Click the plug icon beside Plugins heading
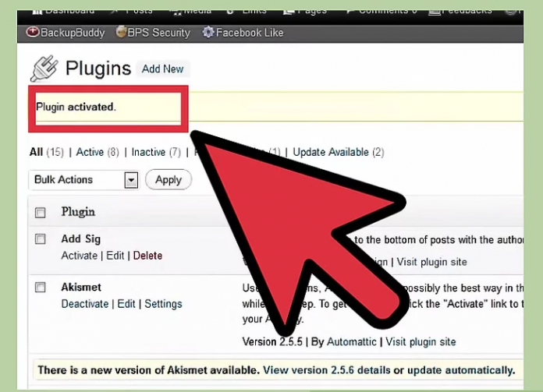 (44, 69)
